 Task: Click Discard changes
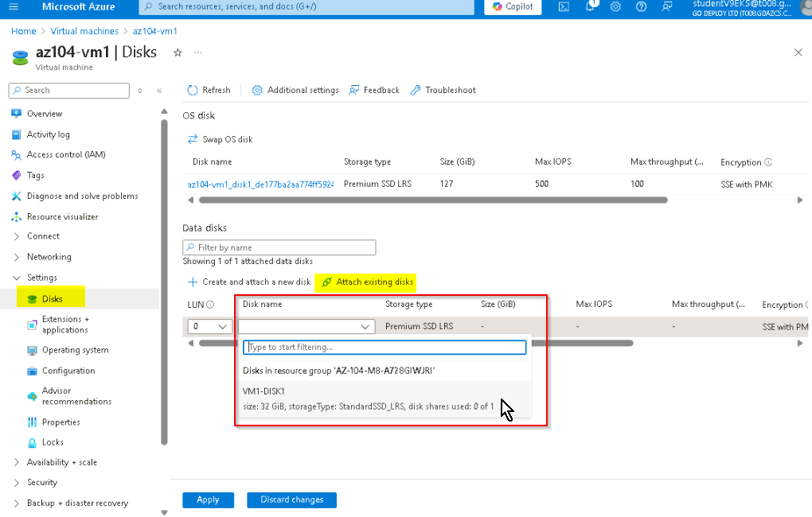pos(291,500)
